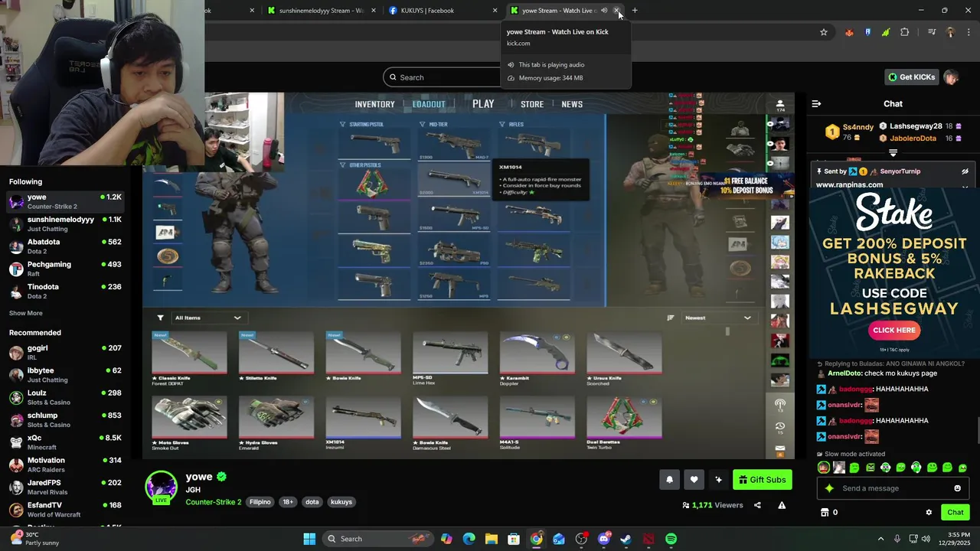Share the stream using the share icon
The height and width of the screenshot is (551, 980).
pos(757,505)
